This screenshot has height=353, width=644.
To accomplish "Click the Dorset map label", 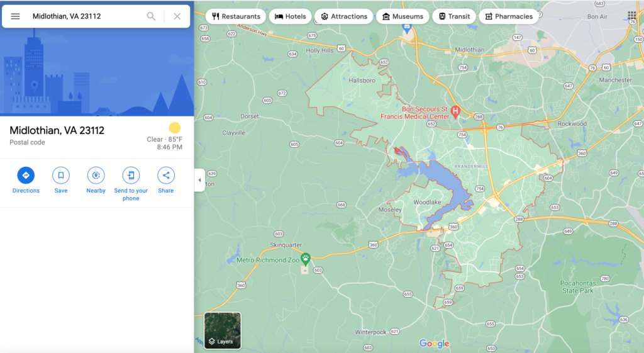I will pos(250,116).
